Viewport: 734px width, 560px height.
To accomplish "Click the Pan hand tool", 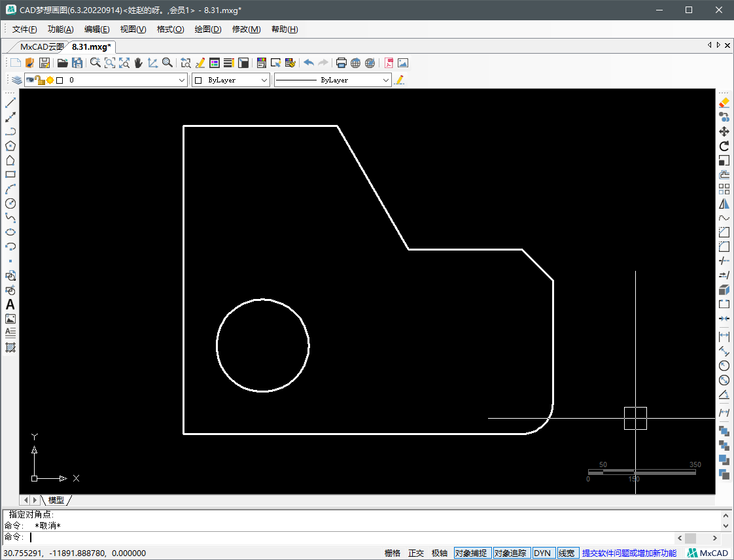I will (138, 63).
